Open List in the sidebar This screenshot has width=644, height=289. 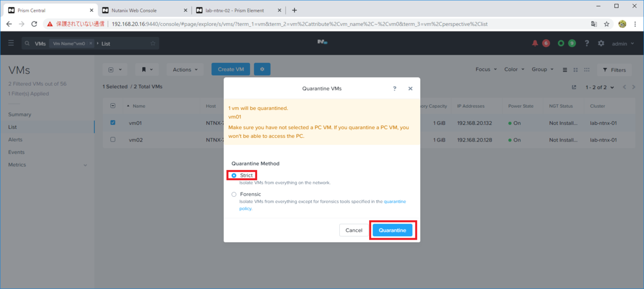12,127
